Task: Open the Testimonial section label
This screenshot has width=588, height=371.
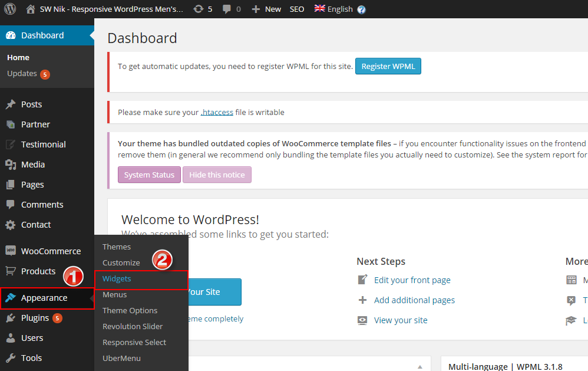Action: 43,145
